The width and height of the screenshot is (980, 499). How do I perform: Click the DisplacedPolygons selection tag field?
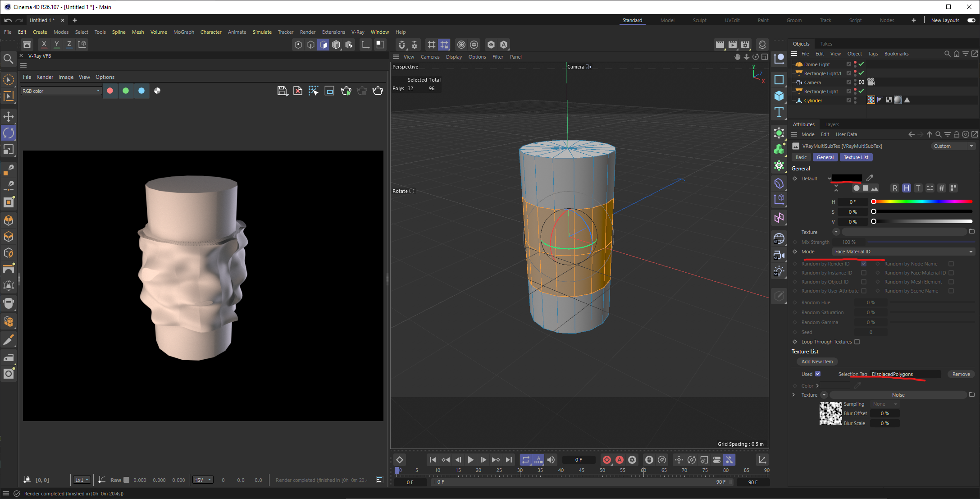tap(905, 374)
